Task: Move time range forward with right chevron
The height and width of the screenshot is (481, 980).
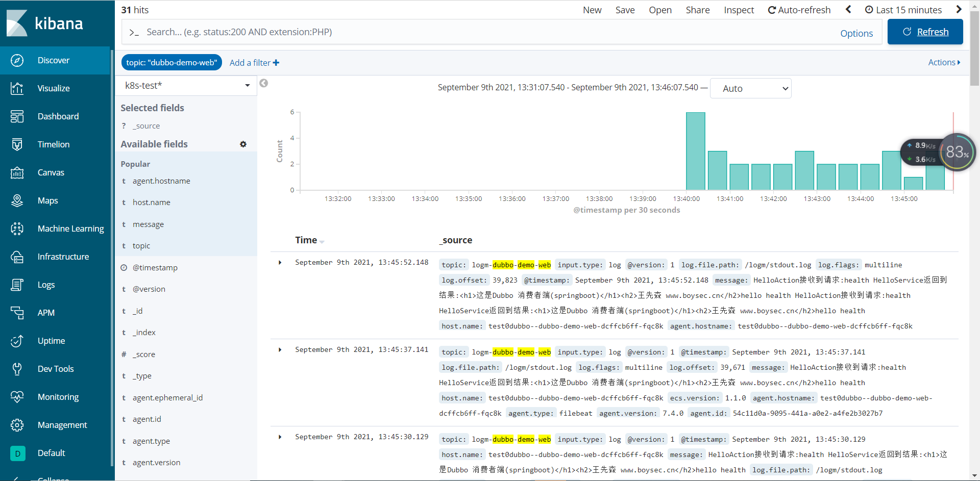Action: tap(959, 9)
